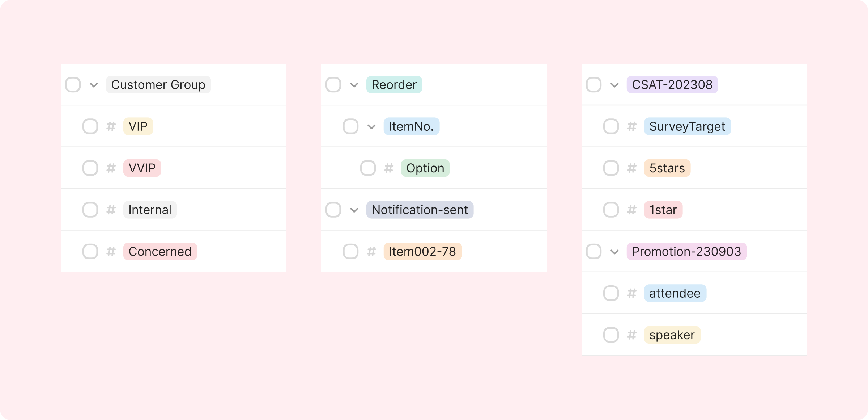Viewport: 868px width, 420px height.
Task: Click the hash icon next to speaker
Action: 632,335
